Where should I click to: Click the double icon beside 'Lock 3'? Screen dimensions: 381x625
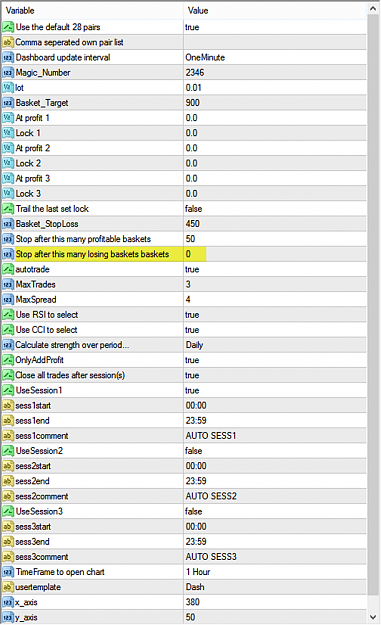[x=8, y=194]
